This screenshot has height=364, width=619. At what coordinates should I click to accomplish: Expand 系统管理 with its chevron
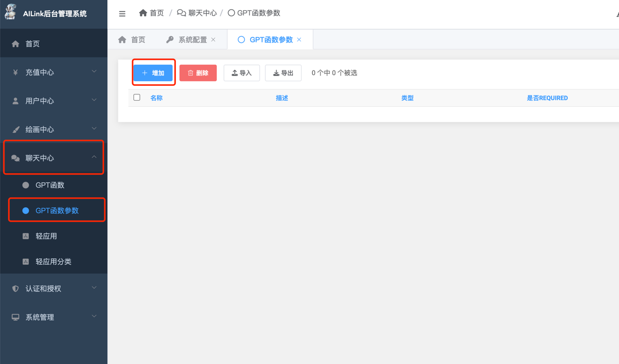pyautogui.click(x=94, y=317)
